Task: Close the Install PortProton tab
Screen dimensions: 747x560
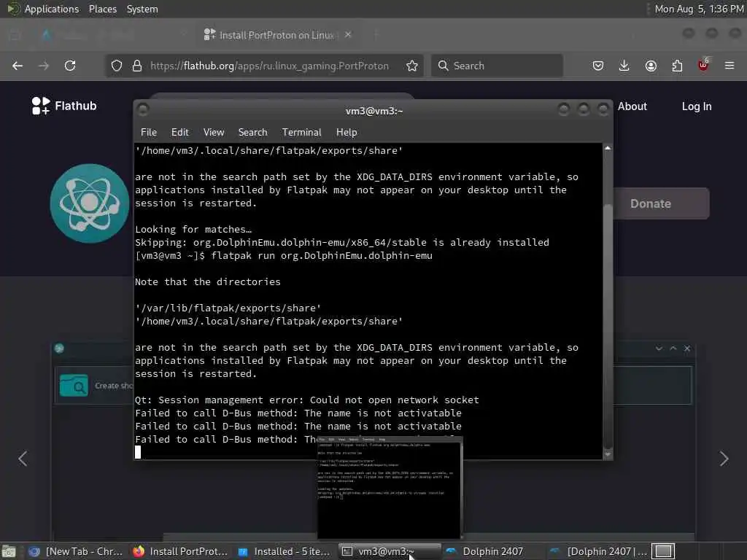Action: click(x=348, y=35)
